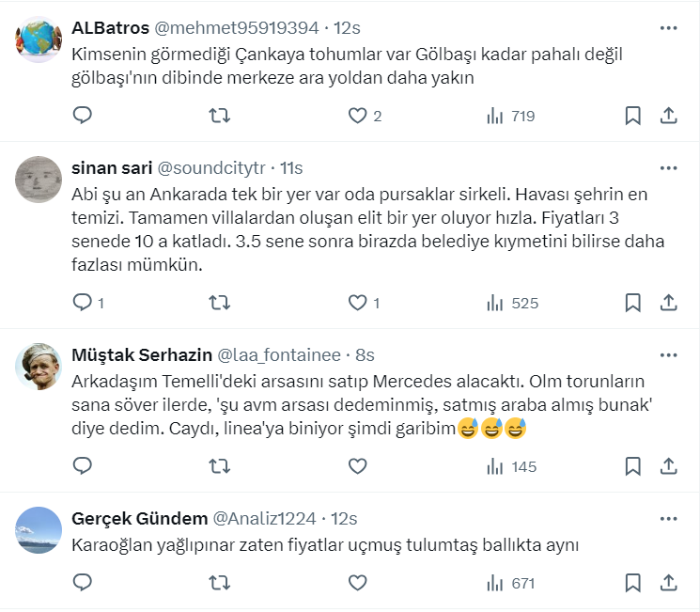Screen dimensions: 700x612
Task: Bookmark Gerçek Gündem's tweet
Action: tap(633, 583)
